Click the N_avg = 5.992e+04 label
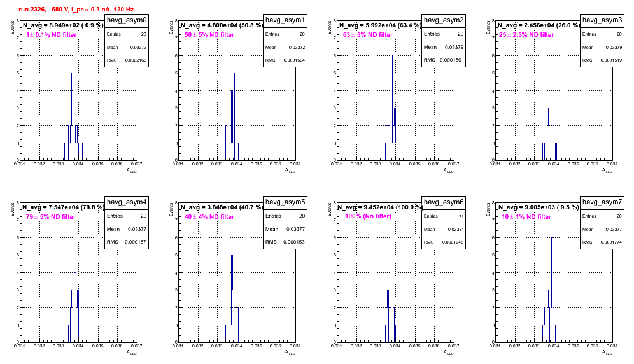 point(379,25)
